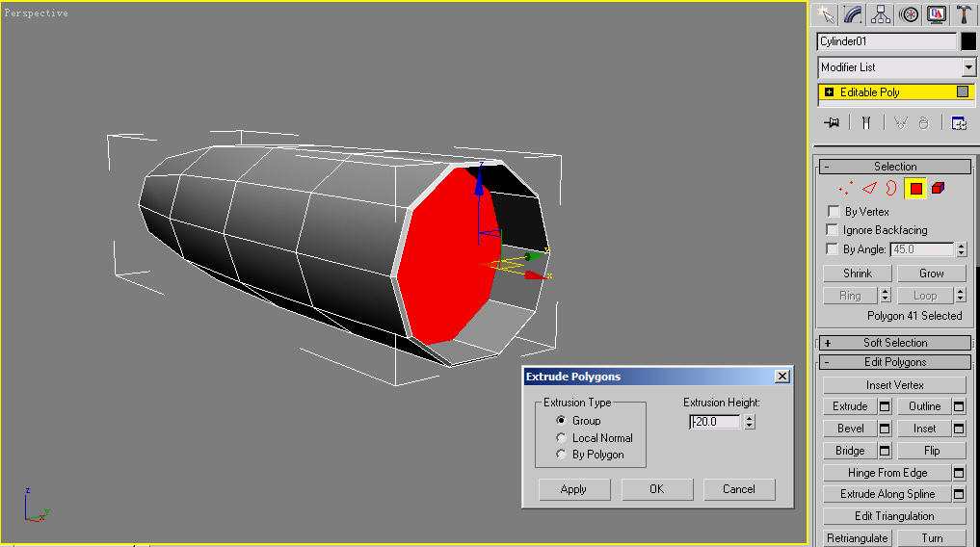The image size is (980, 547).
Task: Expand the Soft Selection rollout
Action: point(894,343)
